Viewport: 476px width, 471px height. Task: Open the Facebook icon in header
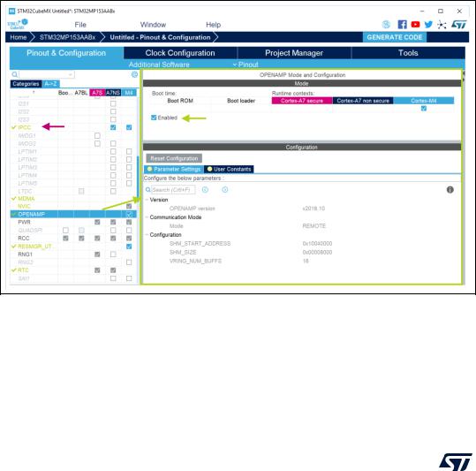pyautogui.click(x=402, y=25)
